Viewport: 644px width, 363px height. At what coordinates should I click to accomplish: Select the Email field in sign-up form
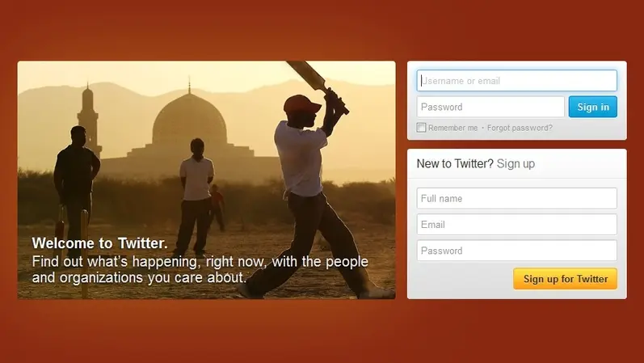coord(516,225)
